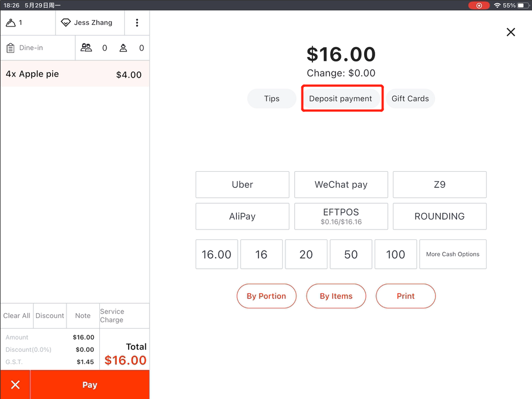The image size is (532, 399).
Task: Open customer Jess Zhang diamond icon
Action: point(66,23)
